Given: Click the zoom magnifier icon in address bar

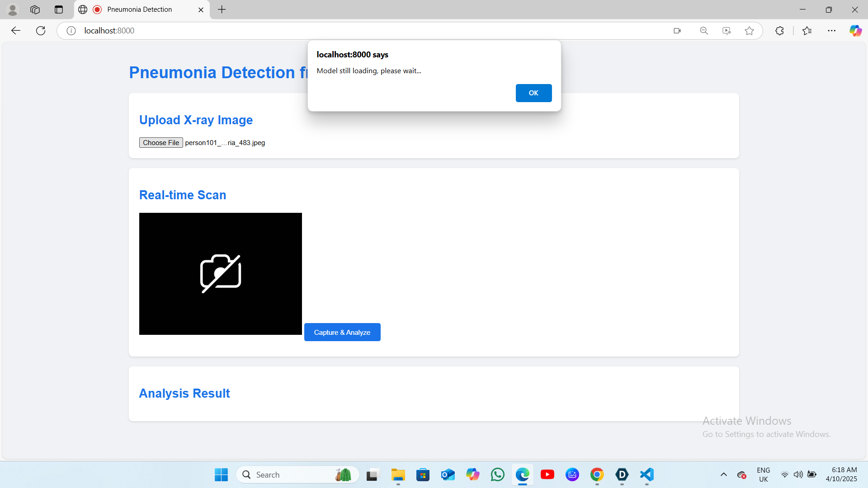Looking at the screenshot, I should coord(704,31).
